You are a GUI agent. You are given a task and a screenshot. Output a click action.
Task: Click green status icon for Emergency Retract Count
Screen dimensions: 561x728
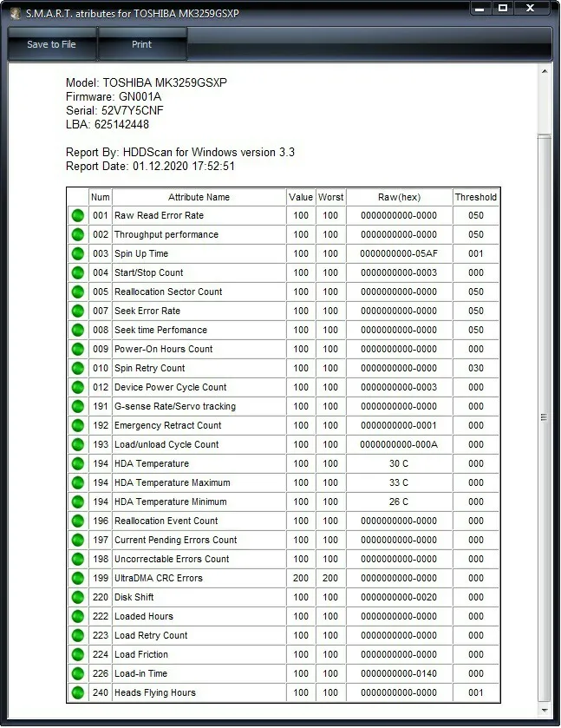[78, 425]
